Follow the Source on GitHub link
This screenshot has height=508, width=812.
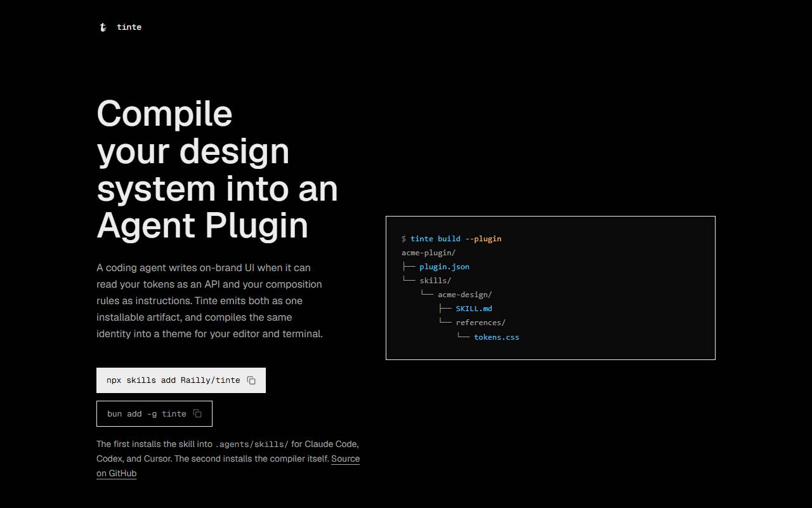tap(345, 458)
